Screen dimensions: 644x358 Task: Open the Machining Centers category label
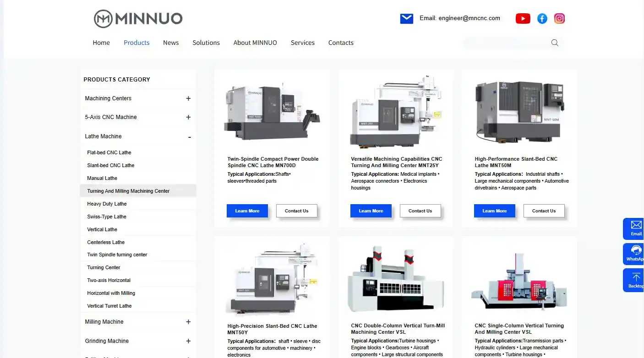click(x=108, y=98)
